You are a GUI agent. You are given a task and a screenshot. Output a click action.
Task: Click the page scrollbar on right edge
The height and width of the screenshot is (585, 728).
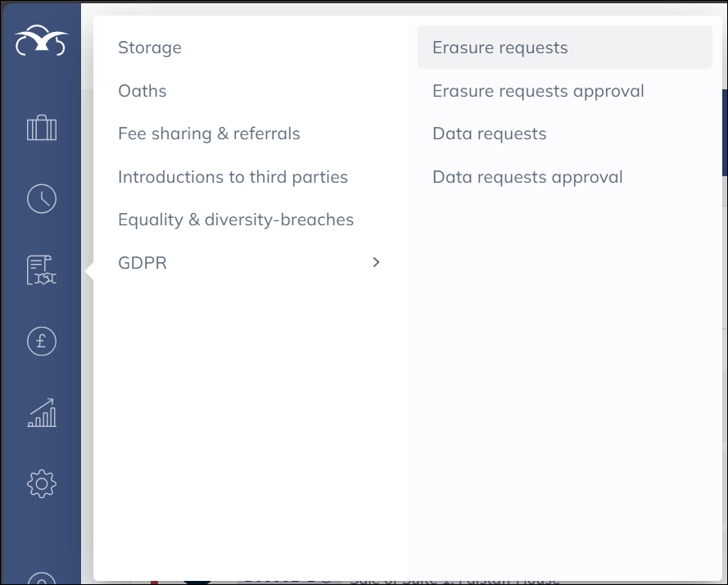[x=724, y=131]
